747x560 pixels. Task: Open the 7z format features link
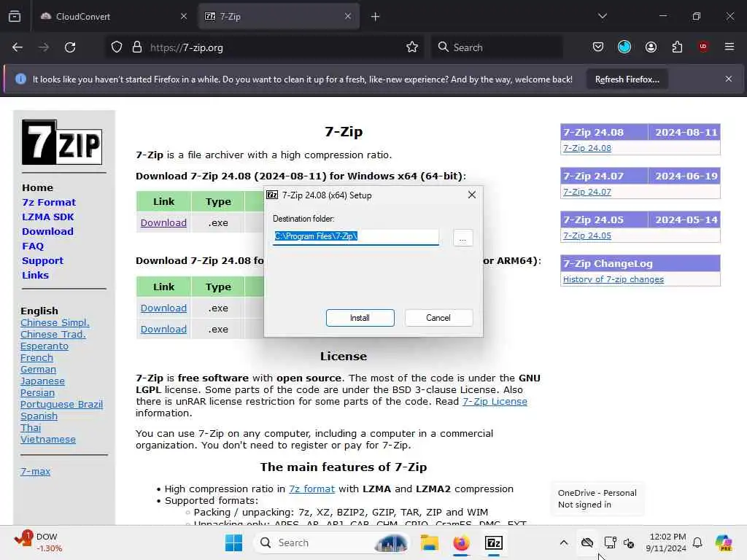pyautogui.click(x=311, y=489)
